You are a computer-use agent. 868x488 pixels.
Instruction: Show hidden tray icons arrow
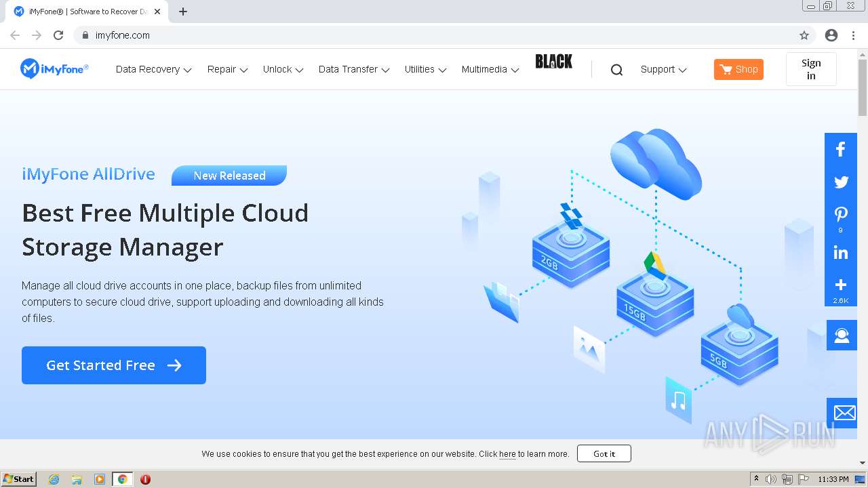click(756, 479)
